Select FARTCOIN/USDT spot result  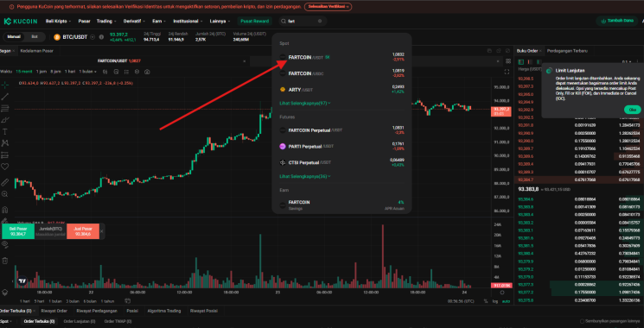coord(341,57)
